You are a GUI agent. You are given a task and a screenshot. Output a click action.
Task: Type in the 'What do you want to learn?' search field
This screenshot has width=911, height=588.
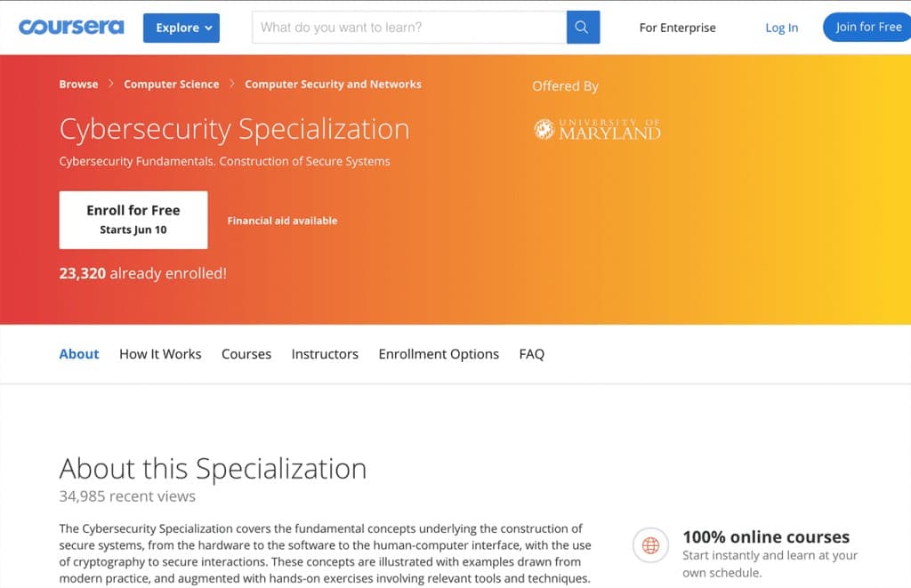(409, 28)
